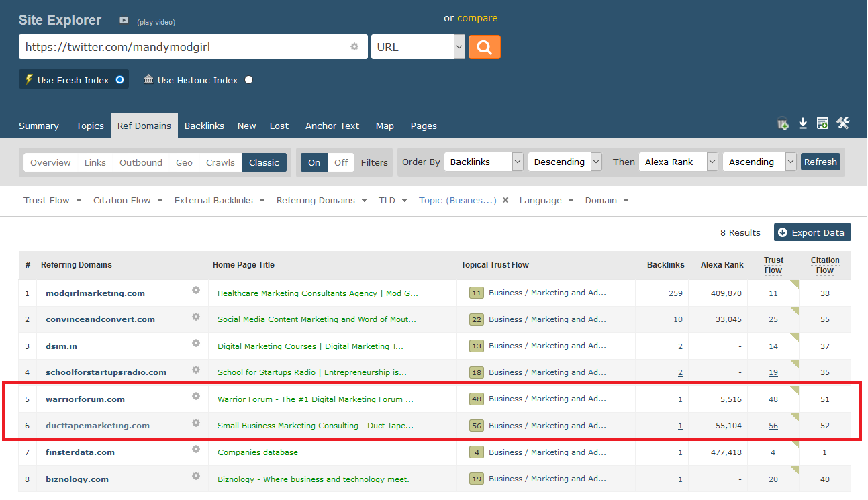Click the lightning bolt Fresh Index icon
The image size is (868, 500).
pyautogui.click(x=29, y=79)
